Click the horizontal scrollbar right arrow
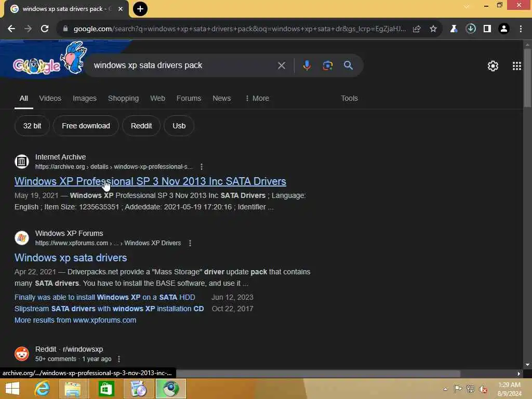The width and height of the screenshot is (532, 399). click(519, 374)
